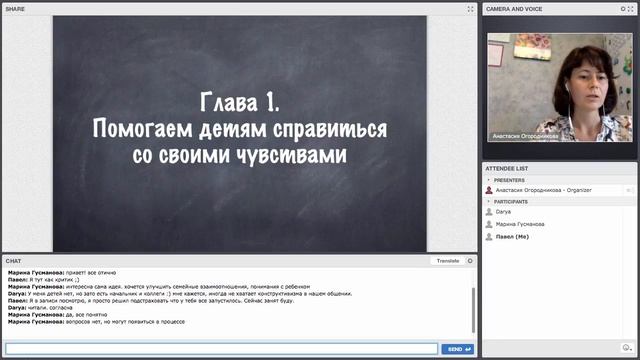Click the CHAT panel title
Viewport: 640px width, 360px height.
[13, 261]
